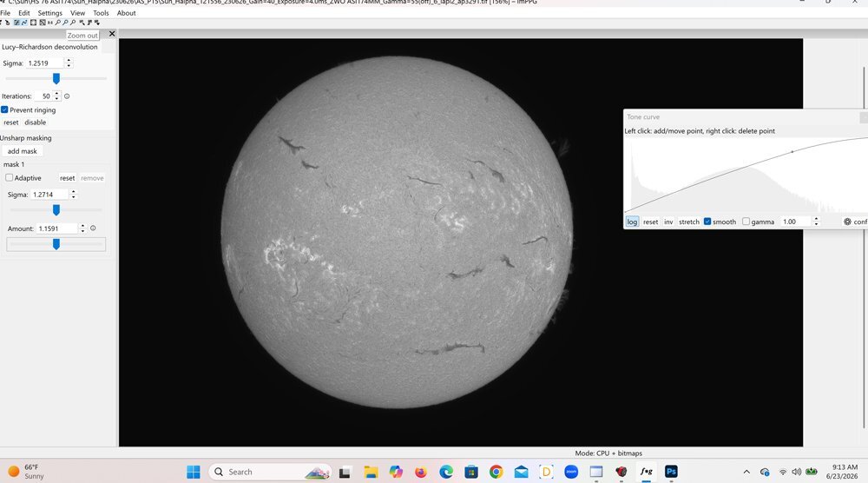Click the Windows Start button
868x483 pixels.
pyautogui.click(x=194, y=472)
